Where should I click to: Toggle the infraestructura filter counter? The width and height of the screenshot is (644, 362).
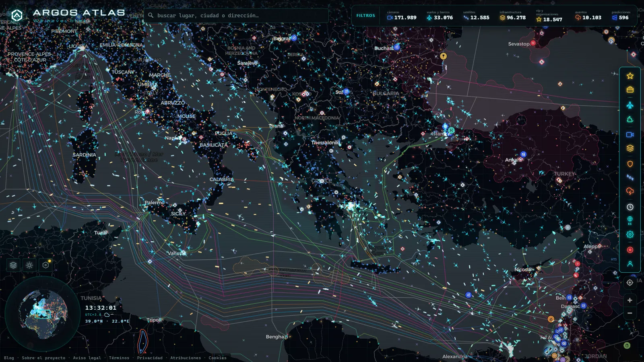coord(513,16)
